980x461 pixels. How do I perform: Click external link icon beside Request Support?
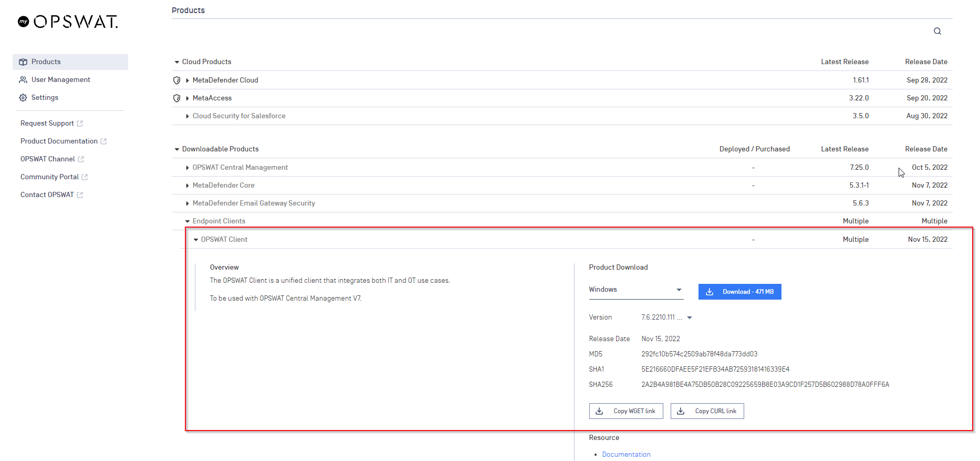[x=80, y=124]
